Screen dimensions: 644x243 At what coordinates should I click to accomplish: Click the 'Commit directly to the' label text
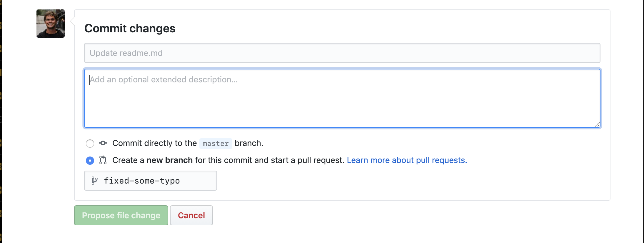click(154, 143)
